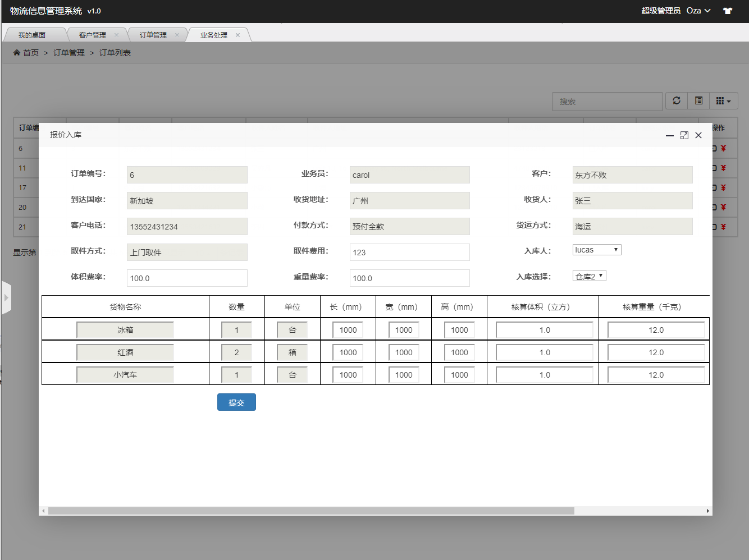
Task: Toggle the table view icon
Action: tap(698, 101)
